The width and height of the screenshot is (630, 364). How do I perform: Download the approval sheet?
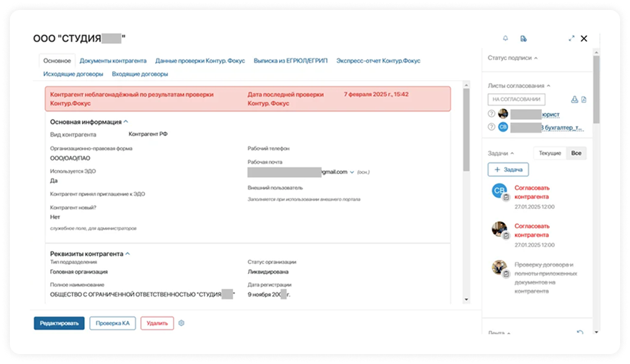(574, 99)
